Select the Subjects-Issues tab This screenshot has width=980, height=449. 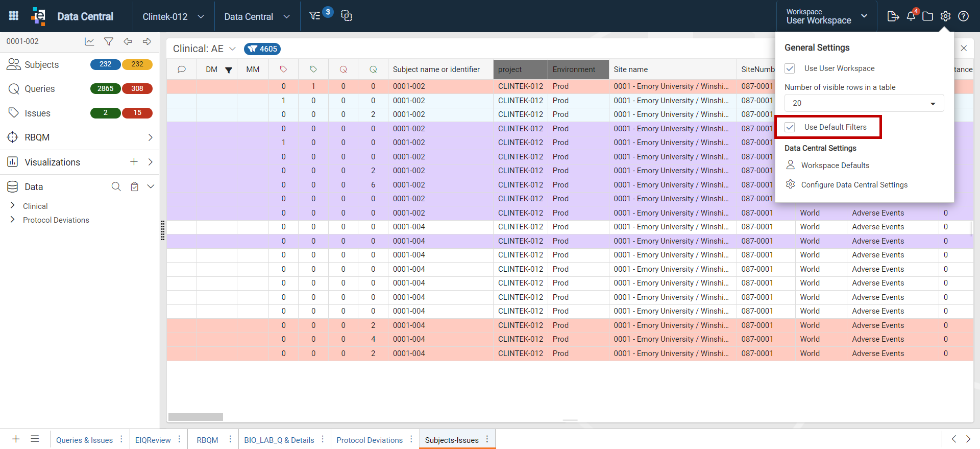coord(452,440)
